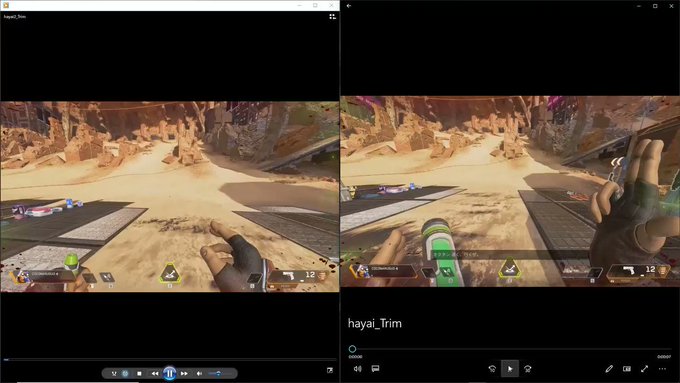This screenshot has width=680, height=383.
Task: Pause playback in the Windows Media Player window
Action: pyautogui.click(x=170, y=373)
